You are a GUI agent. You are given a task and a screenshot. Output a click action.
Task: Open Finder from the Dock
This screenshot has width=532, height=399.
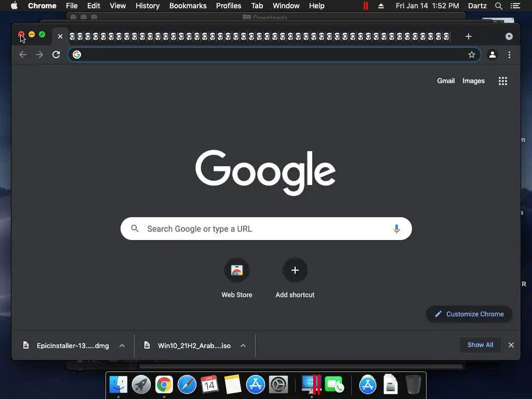(x=118, y=385)
